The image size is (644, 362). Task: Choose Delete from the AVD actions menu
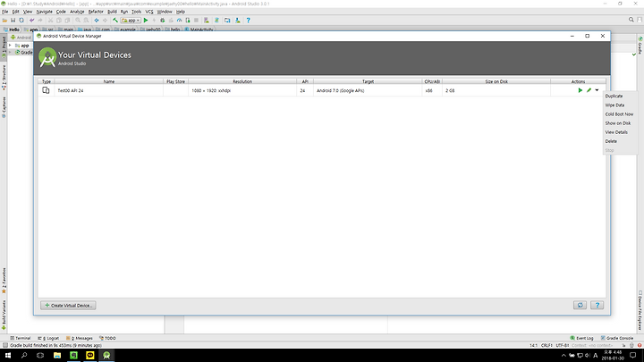coord(611,141)
